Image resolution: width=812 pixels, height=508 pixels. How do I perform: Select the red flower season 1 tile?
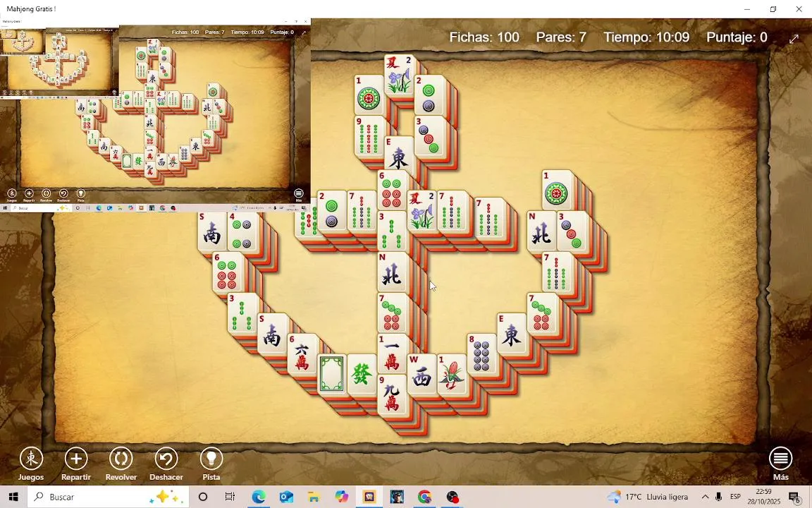pyautogui.click(x=452, y=373)
